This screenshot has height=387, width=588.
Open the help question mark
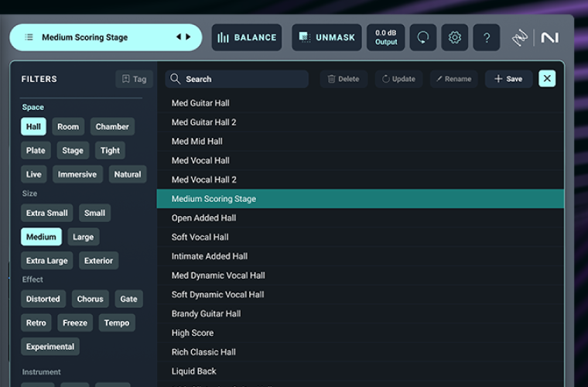pyautogui.click(x=487, y=37)
